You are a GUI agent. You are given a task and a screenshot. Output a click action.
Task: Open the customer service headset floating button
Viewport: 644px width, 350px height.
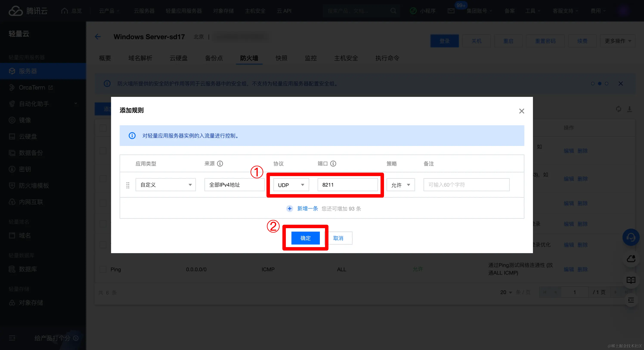pos(631,237)
